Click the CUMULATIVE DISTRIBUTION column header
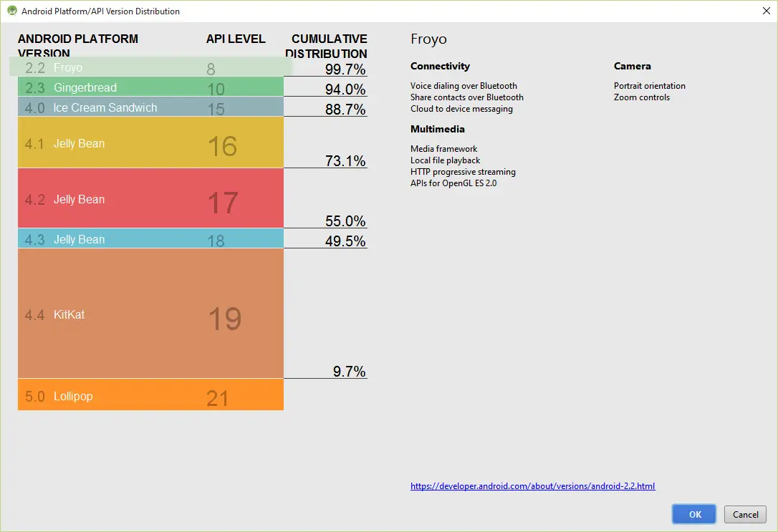The height and width of the screenshot is (532, 778). (328, 46)
